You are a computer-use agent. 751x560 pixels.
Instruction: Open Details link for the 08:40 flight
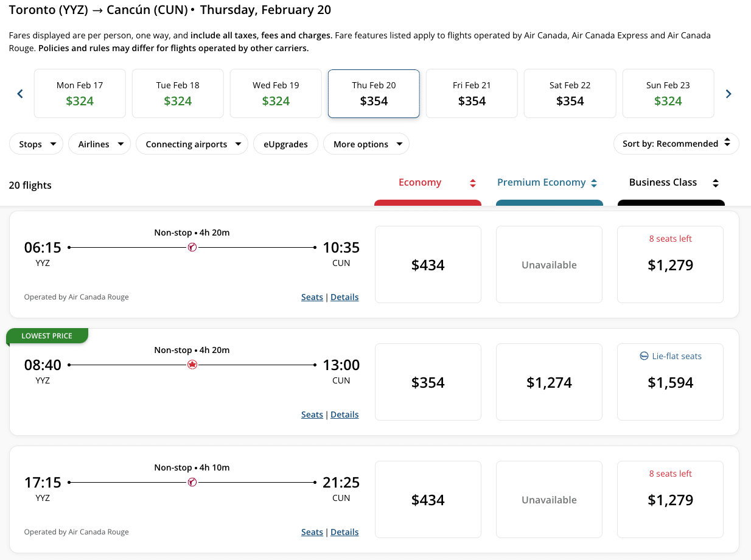344,415
